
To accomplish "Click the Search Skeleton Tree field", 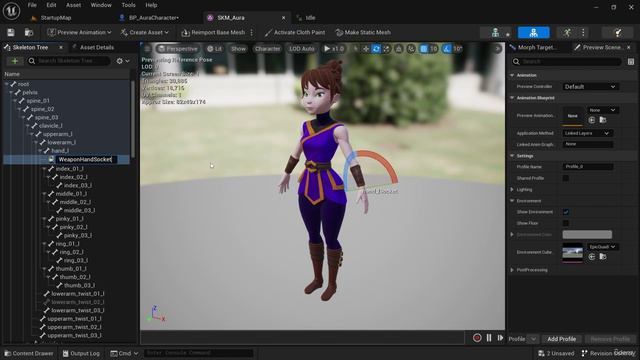I will pyautogui.click(x=69, y=61).
